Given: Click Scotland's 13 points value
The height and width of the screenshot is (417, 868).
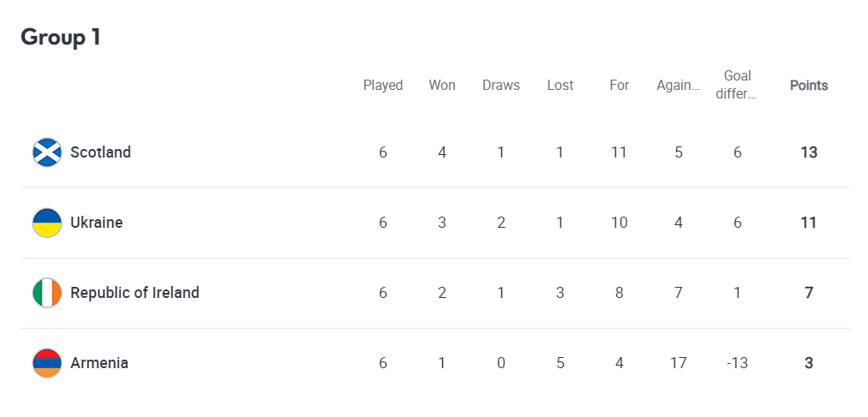Looking at the screenshot, I should coord(809,152).
